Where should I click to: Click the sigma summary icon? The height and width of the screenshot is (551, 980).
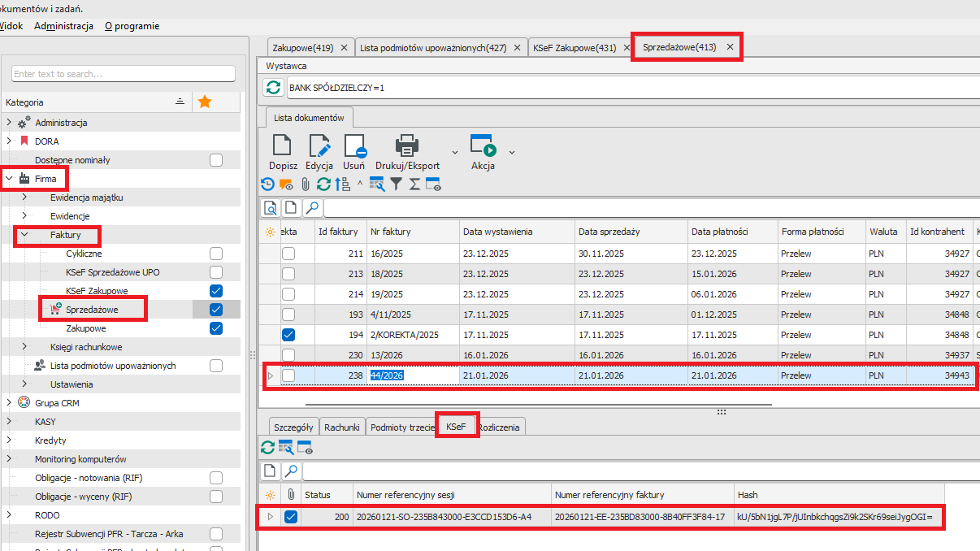(x=414, y=184)
